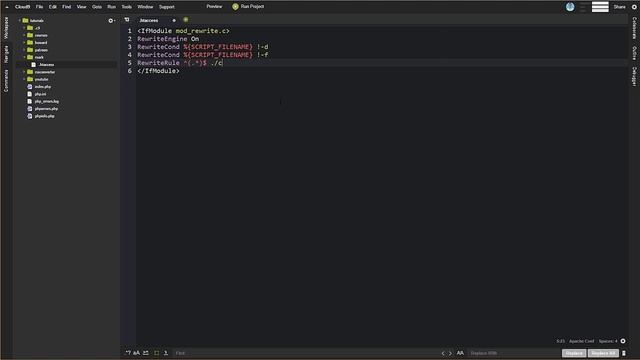Image resolution: width=640 pixels, height=360 pixels.
Task: Click the Replace All button
Action: pos(603,353)
